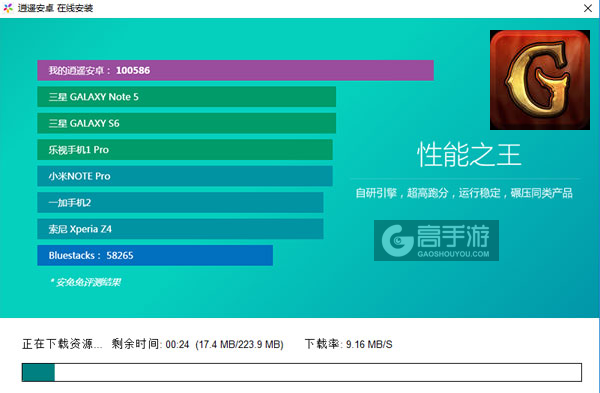Screen dimensions: 600x393
Task: Click the 安兔兔评测结果 footnote
Action: pyautogui.click(x=85, y=282)
